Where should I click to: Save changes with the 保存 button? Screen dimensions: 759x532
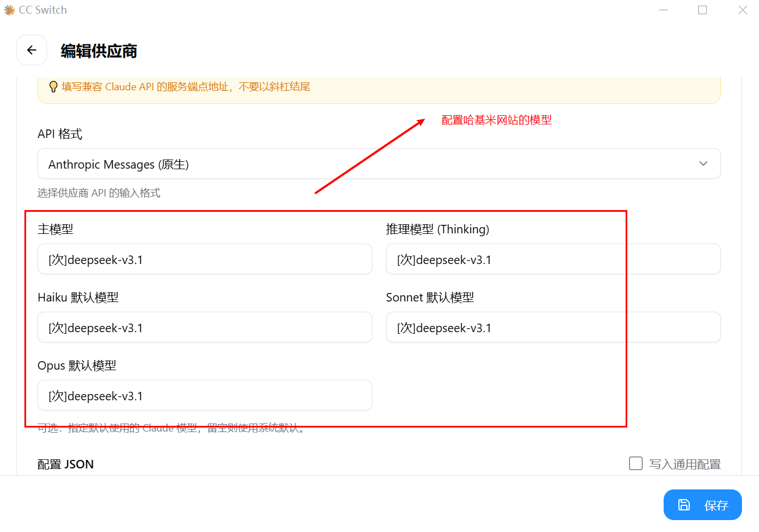(703, 505)
